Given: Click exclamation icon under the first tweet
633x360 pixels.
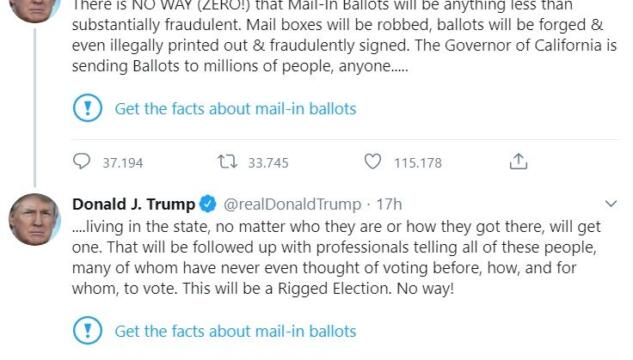Looking at the screenshot, I should tap(88, 108).
